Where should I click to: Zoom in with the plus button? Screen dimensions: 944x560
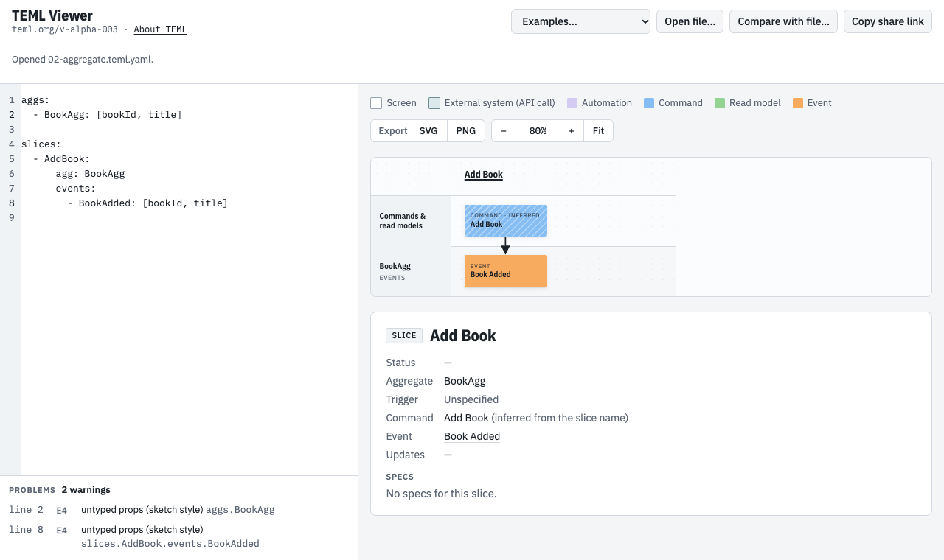[572, 131]
